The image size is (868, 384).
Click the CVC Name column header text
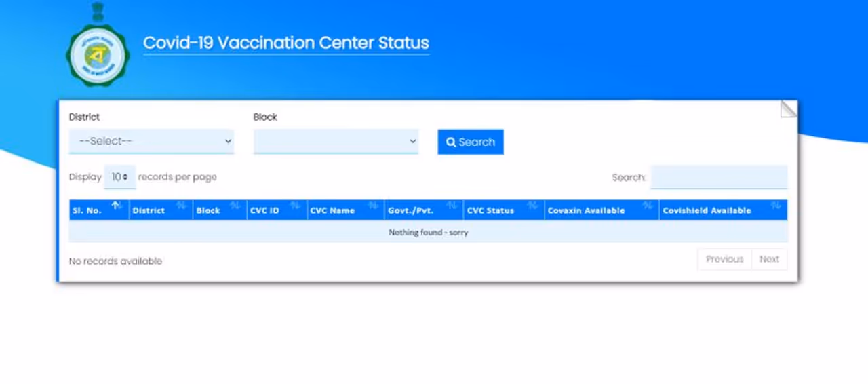pyautogui.click(x=332, y=210)
